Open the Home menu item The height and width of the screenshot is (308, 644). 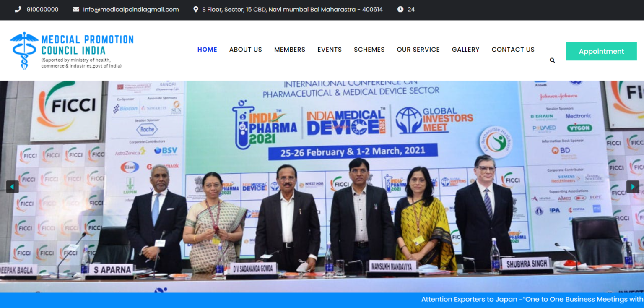(207, 50)
